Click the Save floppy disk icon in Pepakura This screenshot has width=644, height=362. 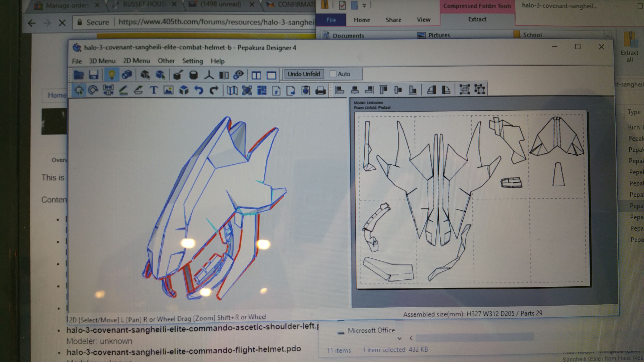point(94,75)
